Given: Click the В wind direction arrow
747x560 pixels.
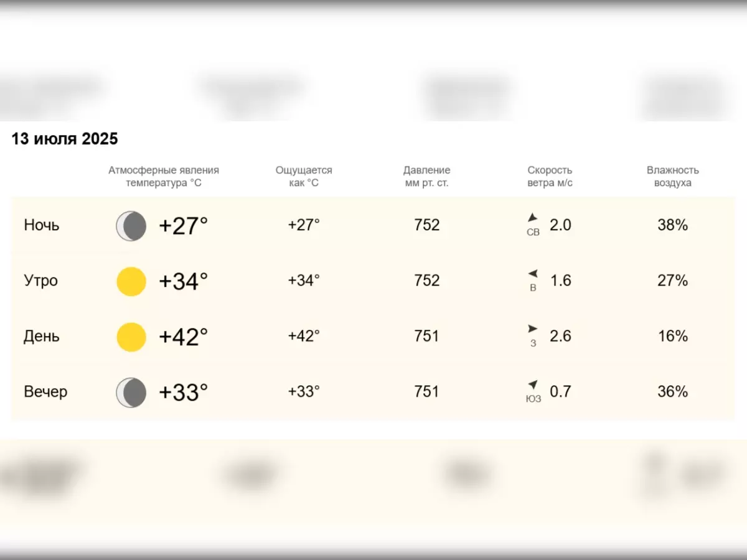Looking at the screenshot, I should (x=533, y=274).
